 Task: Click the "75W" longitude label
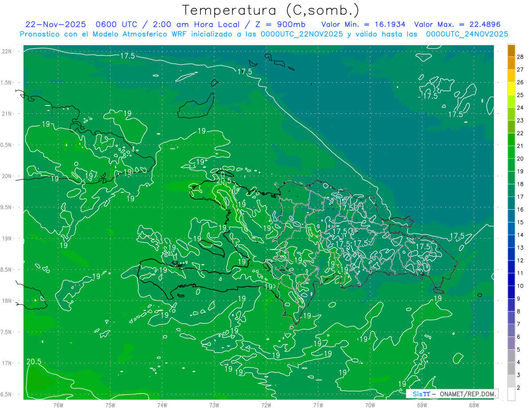tap(110, 404)
